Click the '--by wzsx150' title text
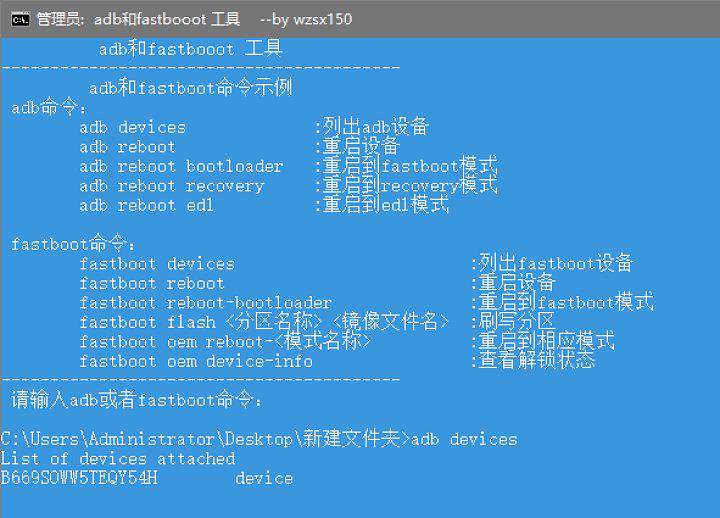Image resolution: width=720 pixels, height=518 pixels. [x=306, y=19]
